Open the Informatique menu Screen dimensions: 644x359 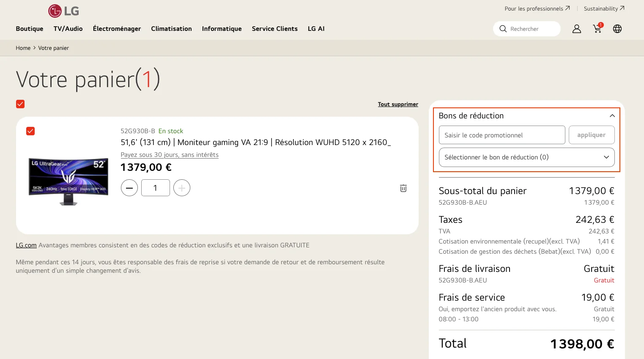tap(222, 29)
